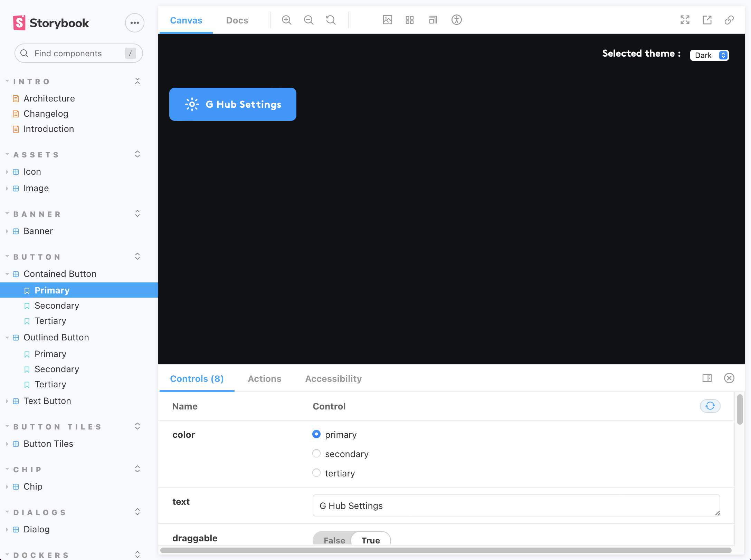Toggle the grid view icon
The image size is (751, 560).
(409, 20)
